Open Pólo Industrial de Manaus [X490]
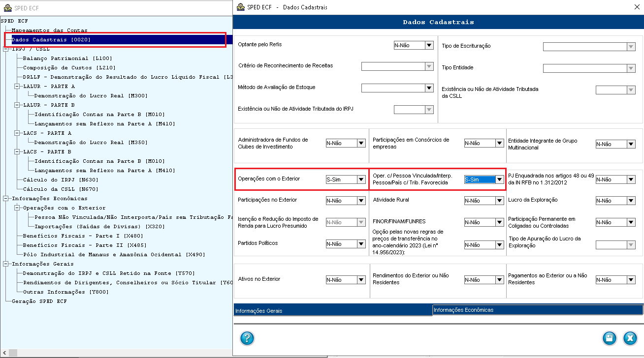 (114, 254)
